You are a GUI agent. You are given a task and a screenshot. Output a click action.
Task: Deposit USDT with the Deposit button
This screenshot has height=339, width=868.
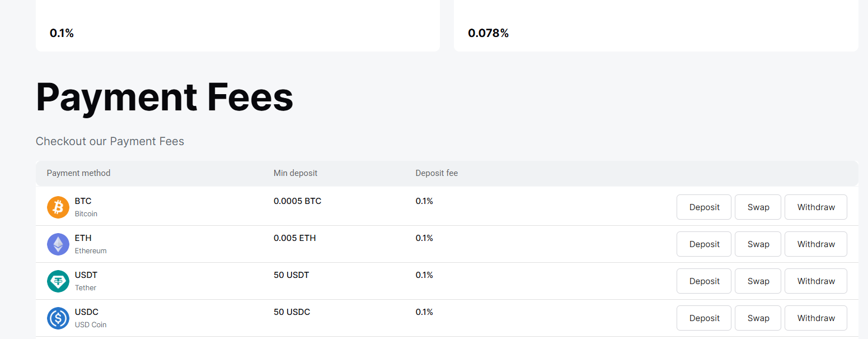pyautogui.click(x=704, y=281)
